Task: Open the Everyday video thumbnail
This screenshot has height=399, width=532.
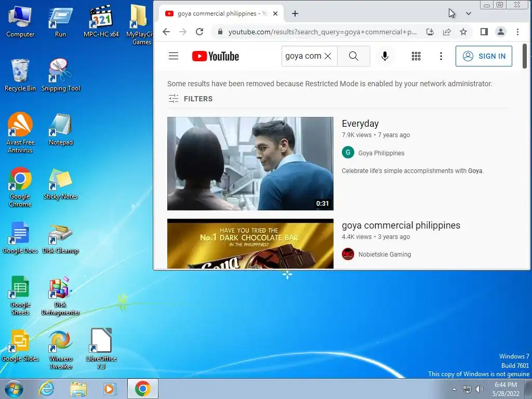Action: point(250,164)
